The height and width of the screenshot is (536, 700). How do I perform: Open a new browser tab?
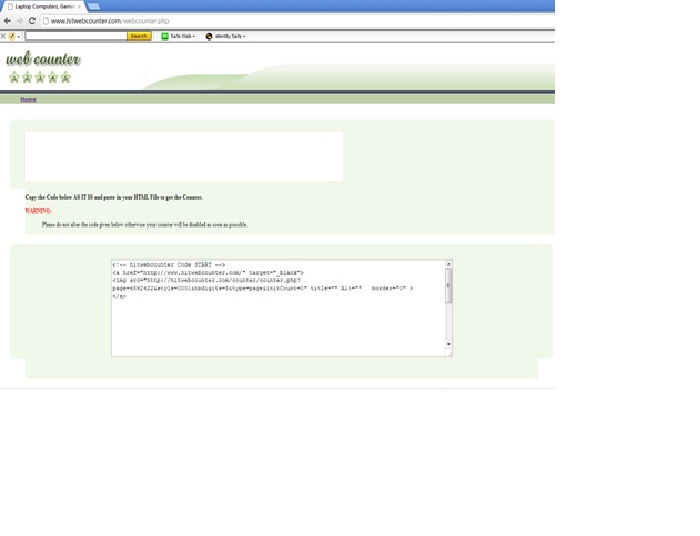[x=94, y=7]
